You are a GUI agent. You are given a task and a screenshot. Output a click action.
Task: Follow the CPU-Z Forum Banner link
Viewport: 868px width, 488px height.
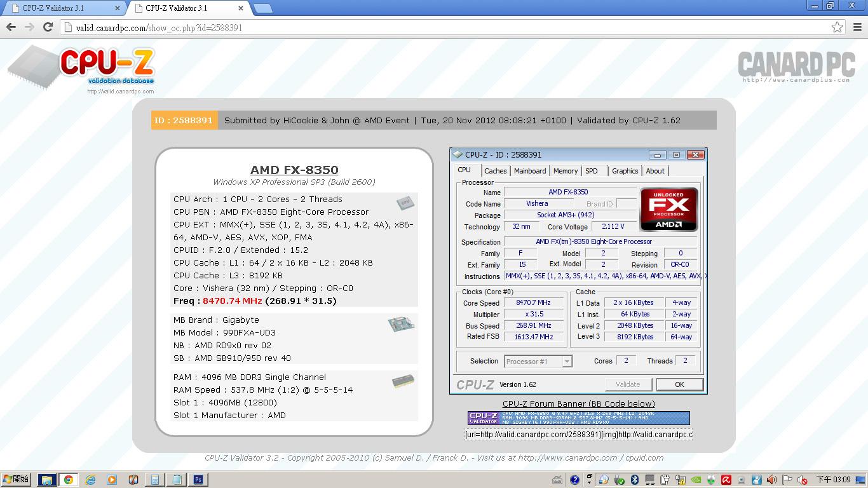(578, 403)
